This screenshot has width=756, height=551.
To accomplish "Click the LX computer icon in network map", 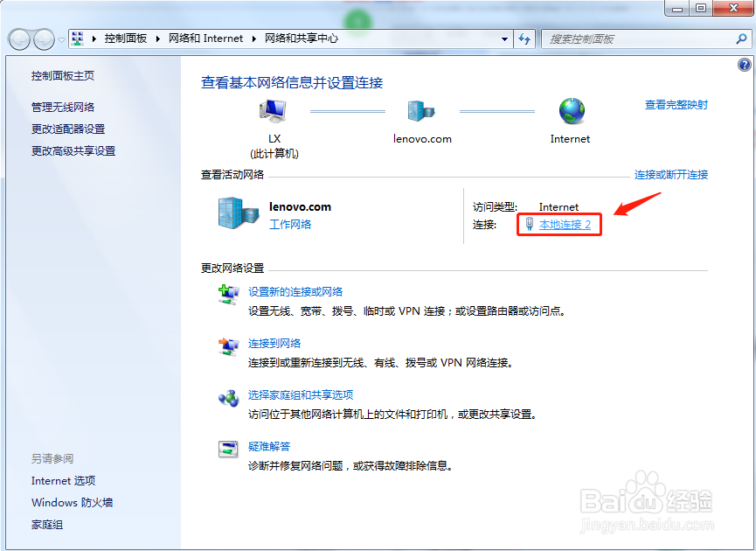I will coord(274,111).
